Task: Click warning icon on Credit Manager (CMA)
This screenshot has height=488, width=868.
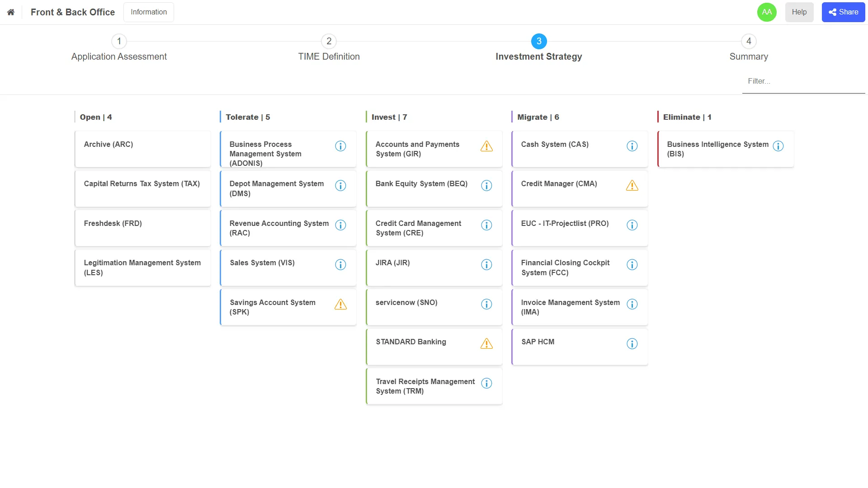Action: tap(632, 186)
